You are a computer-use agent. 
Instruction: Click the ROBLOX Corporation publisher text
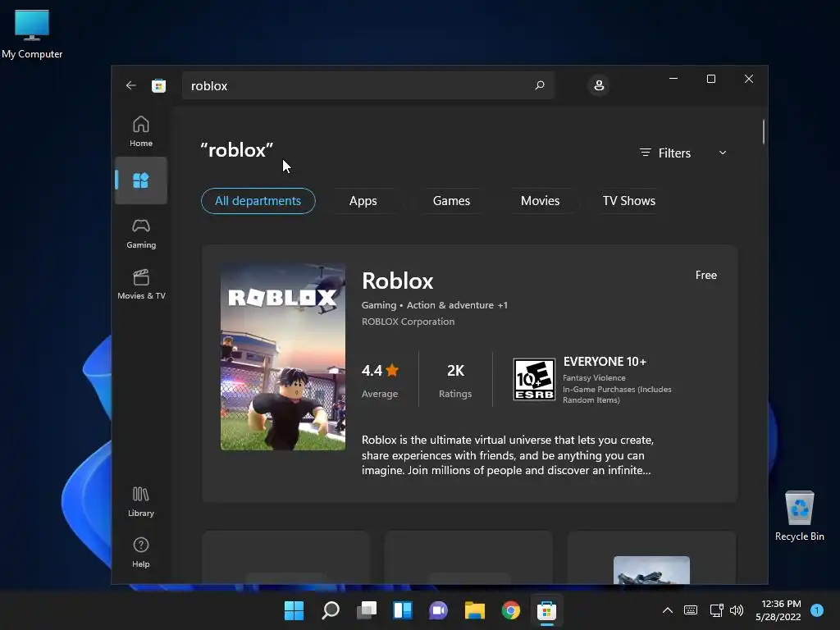pos(408,322)
